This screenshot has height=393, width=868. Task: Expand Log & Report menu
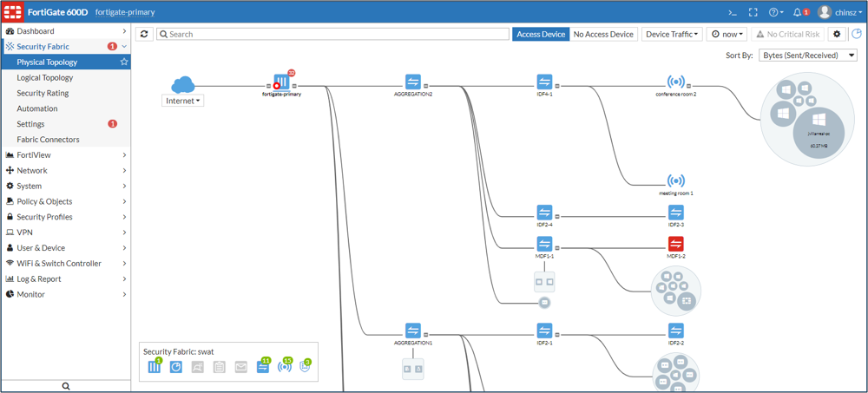pyautogui.click(x=66, y=279)
